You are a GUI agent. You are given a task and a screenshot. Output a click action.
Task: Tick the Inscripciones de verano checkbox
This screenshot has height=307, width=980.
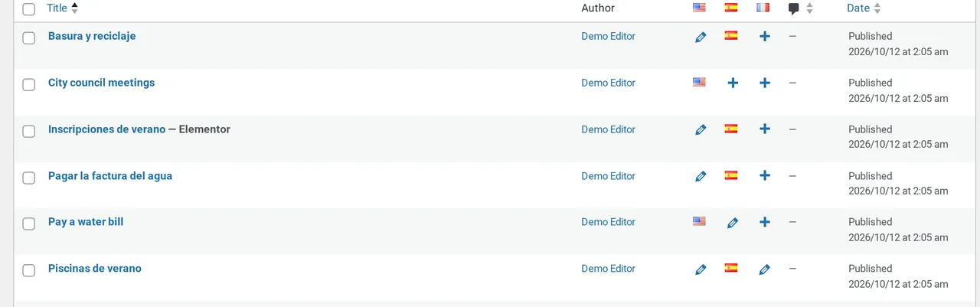click(28, 132)
